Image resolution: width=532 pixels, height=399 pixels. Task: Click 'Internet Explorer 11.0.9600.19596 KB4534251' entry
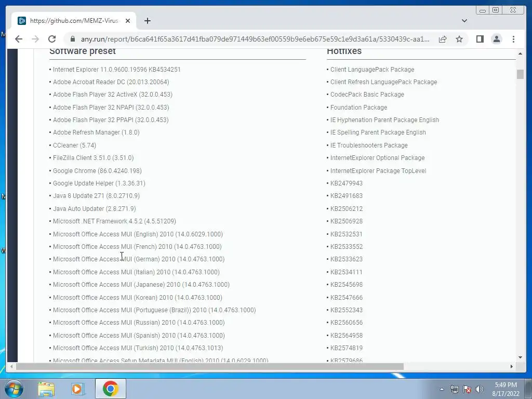[x=117, y=70]
